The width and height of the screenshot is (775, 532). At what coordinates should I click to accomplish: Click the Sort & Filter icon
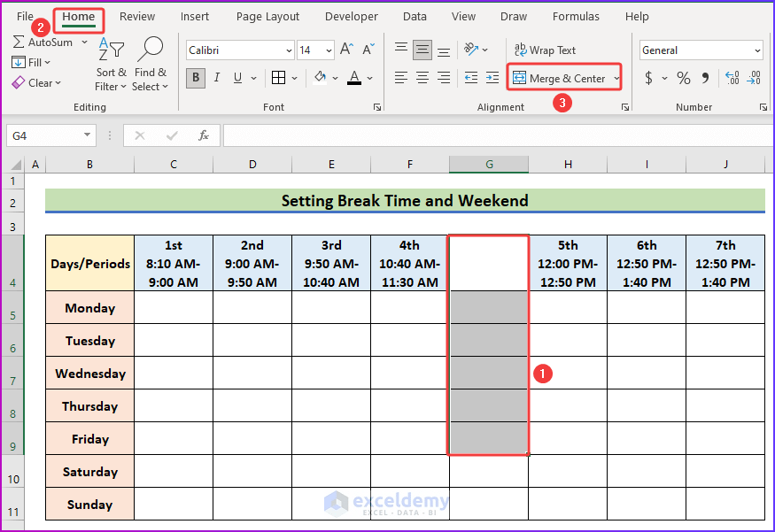[x=110, y=50]
